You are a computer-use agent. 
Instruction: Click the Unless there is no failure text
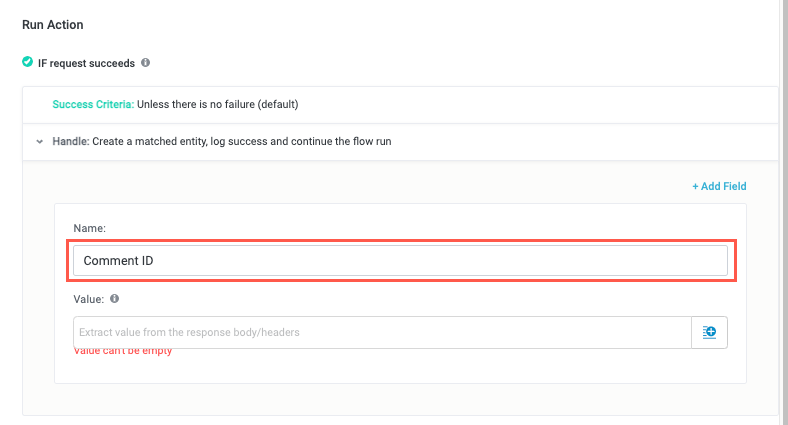[218, 104]
